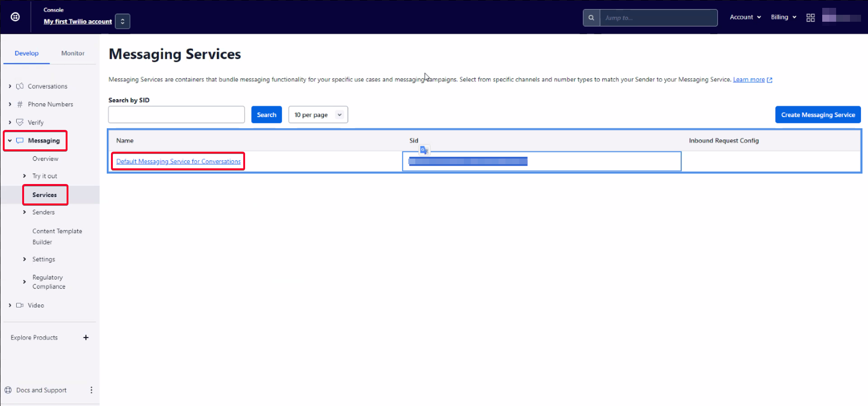Open the Account menu
This screenshot has height=406, width=868.
745,17
